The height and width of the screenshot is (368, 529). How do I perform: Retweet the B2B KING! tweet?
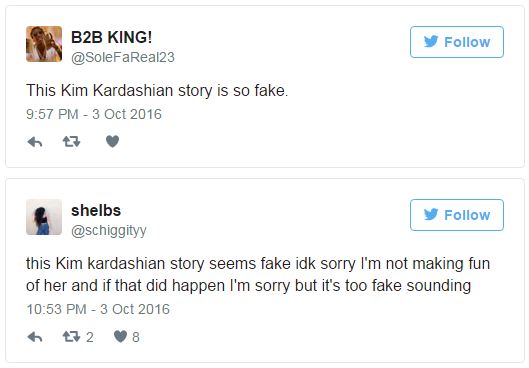coord(72,142)
